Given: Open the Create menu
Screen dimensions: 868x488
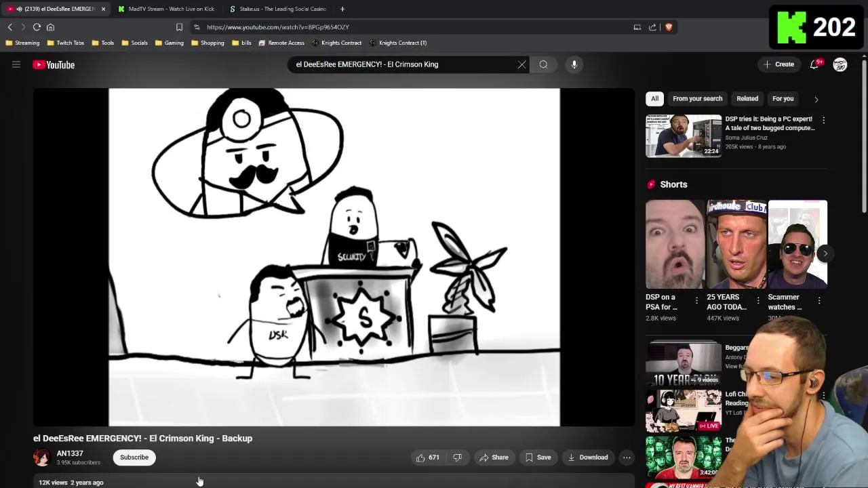Looking at the screenshot, I should click(x=778, y=64).
